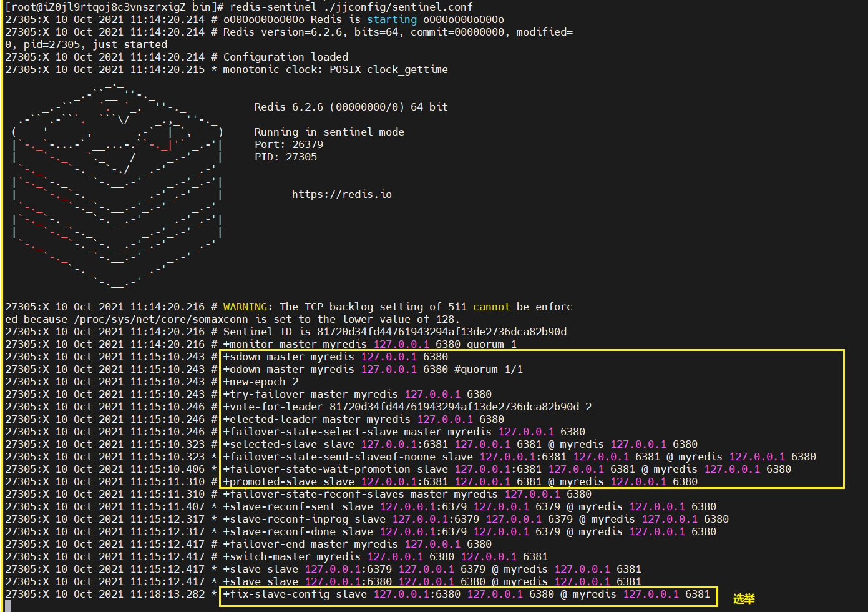868x612 pixels.
Task: Click '#quorum 1/1' text
Action: point(489,369)
